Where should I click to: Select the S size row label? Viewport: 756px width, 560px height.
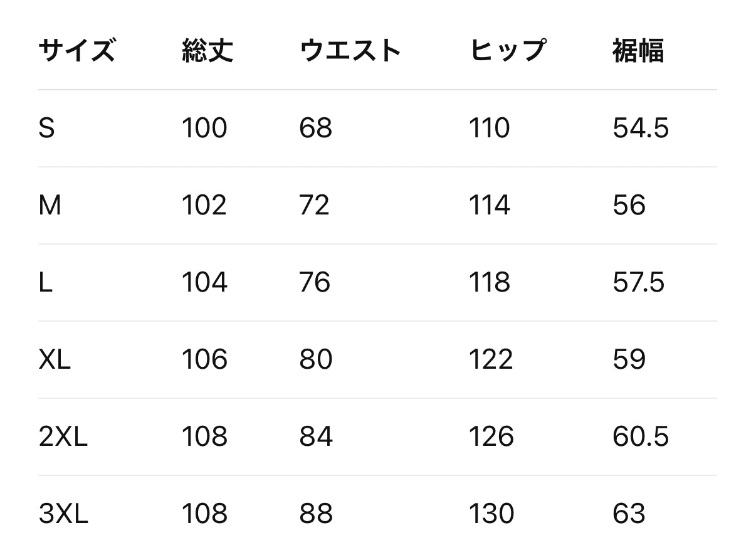(47, 129)
